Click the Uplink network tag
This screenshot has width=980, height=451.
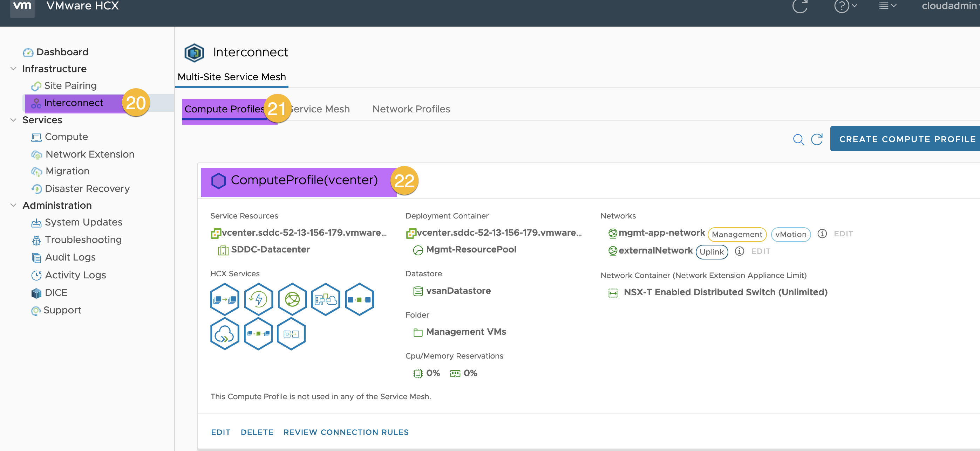coord(712,252)
